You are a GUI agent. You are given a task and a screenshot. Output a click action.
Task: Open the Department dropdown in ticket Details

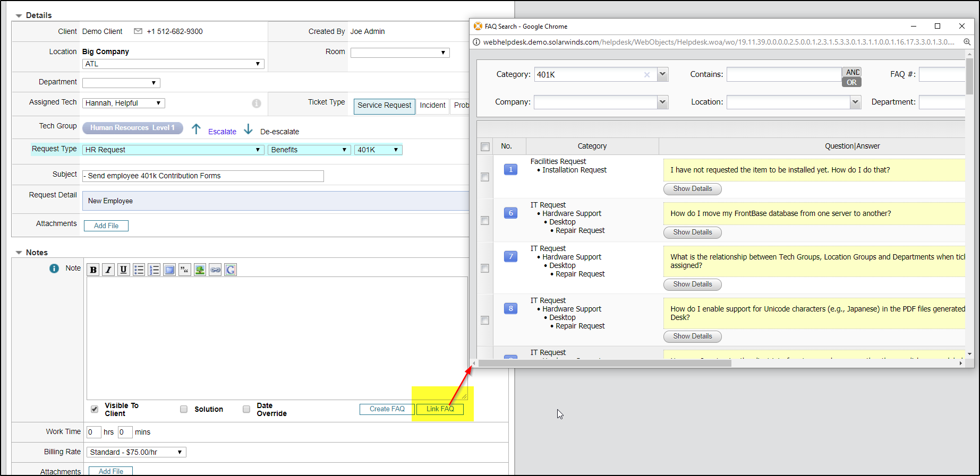tap(121, 83)
